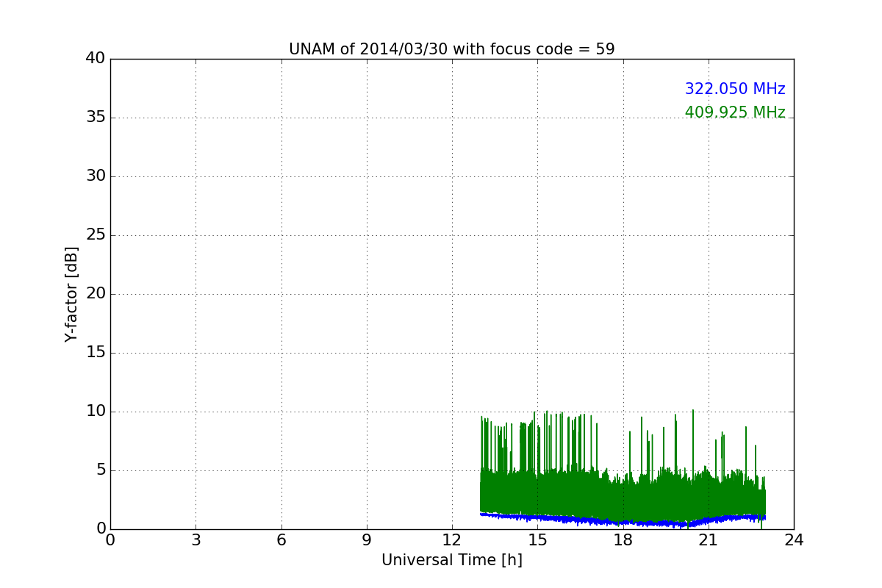Click the y-axis tick label 20
The width and height of the screenshot is (882, 588).
pos(96,294)
